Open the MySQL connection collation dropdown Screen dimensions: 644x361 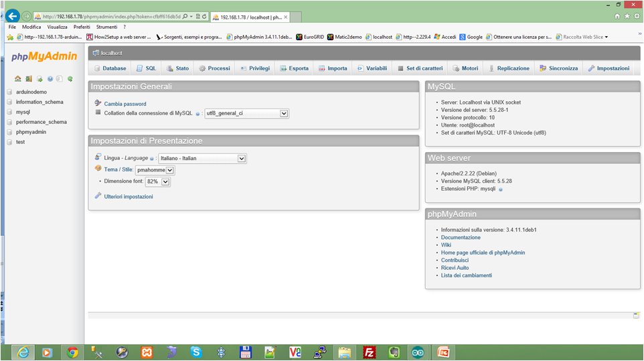click(x=246, y=113)
